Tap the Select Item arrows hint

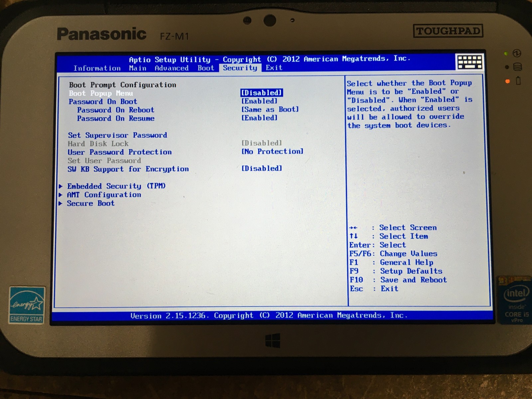click(x=389, y=236)
